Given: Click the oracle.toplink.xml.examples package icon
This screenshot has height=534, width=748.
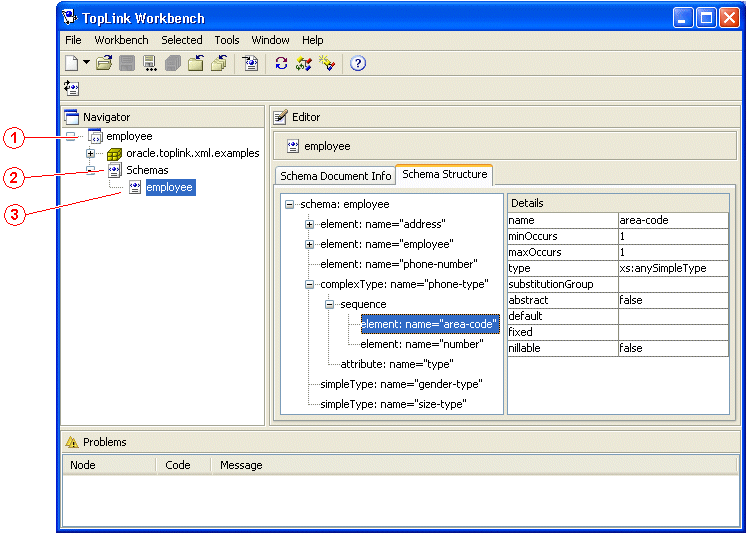Looking at the screenshot, I should pos(114,153).
